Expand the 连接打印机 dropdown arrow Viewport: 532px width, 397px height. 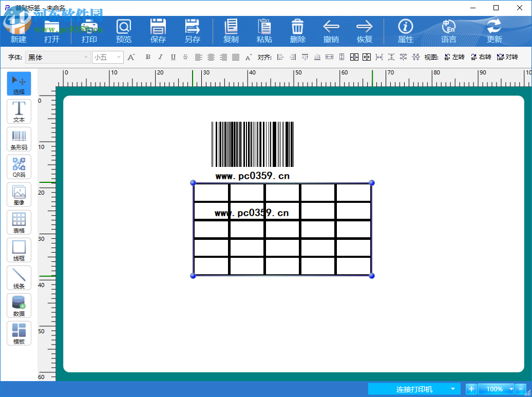pyautogui.click(x=452, y=389)
